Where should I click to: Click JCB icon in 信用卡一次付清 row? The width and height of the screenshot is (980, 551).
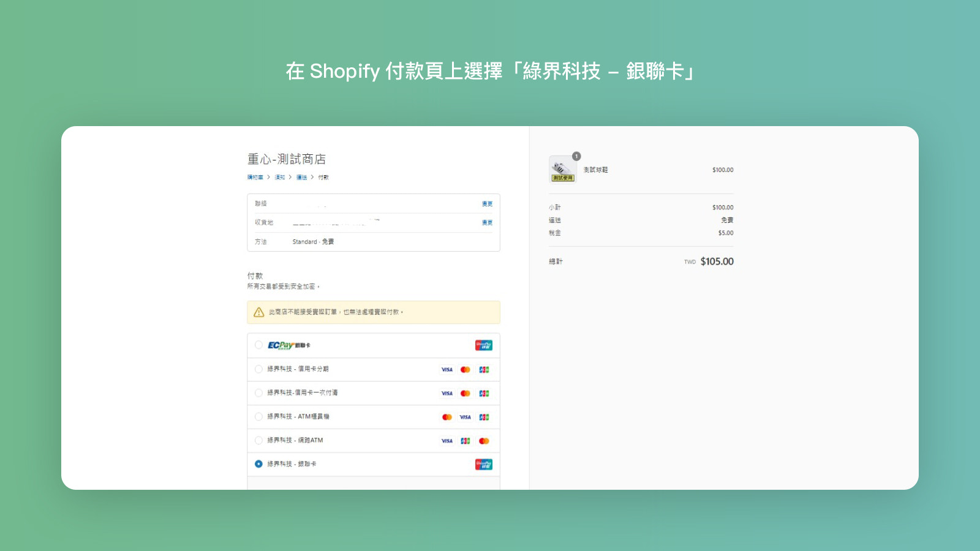[x=484, y=394]
